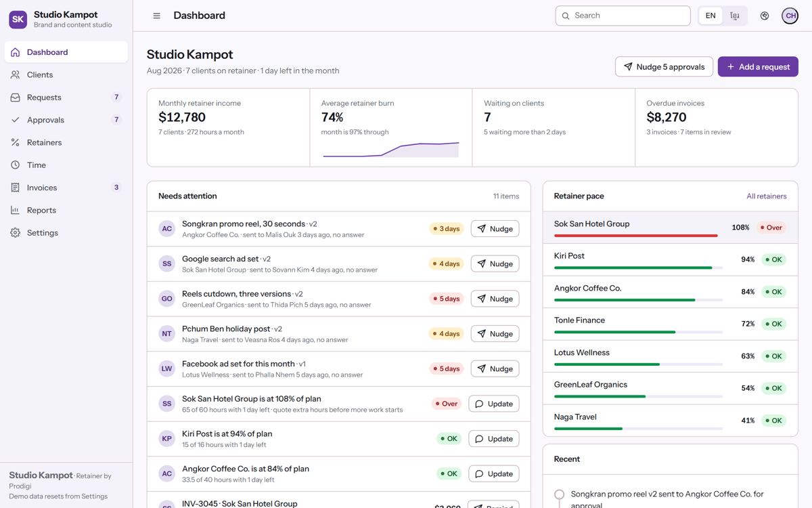The height and width of the screenshot is (508, 812).
Task: Open the theme palette icon in header
Action: pos(765,16)
